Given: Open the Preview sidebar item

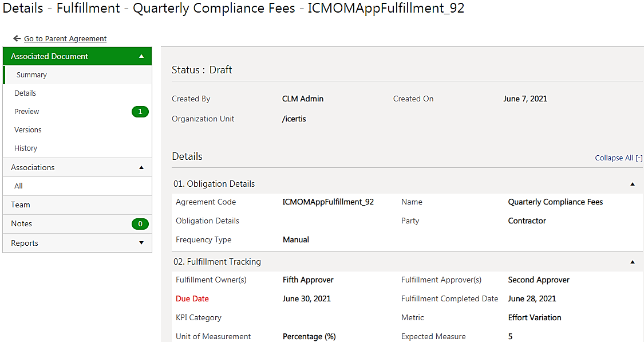Looking at the screenshot, I should coord(27,112).
